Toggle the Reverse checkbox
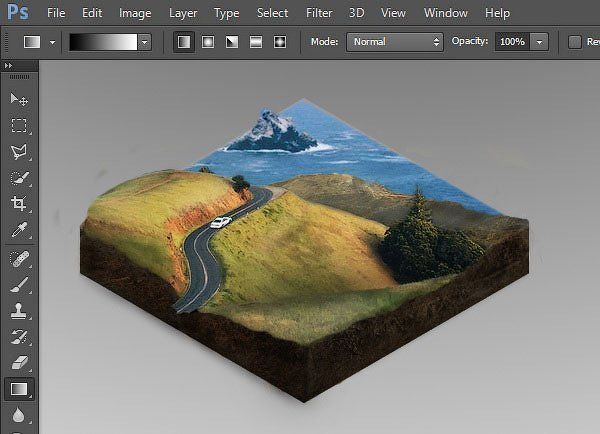Image resolution: width=600 pixels, height=434 pixels. coord(575,42)
